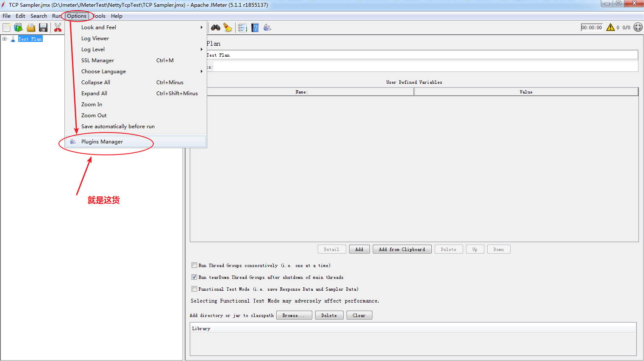Click the Test Plan name input field
Screen dimensions: 644x361
tap(422, 55)
